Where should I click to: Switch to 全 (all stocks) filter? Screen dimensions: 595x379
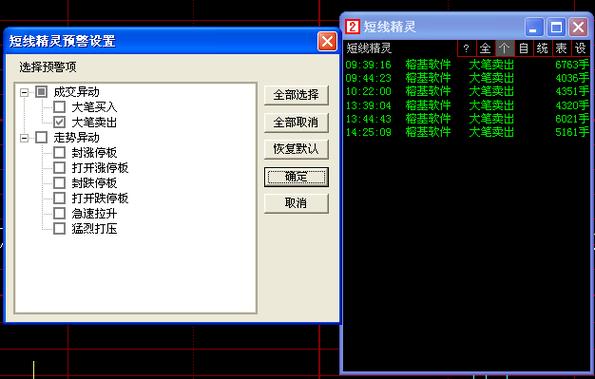point(485,48)
